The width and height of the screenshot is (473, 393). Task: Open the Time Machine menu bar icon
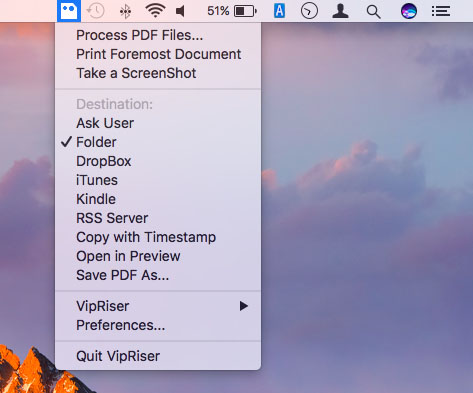tap(95, 11)
